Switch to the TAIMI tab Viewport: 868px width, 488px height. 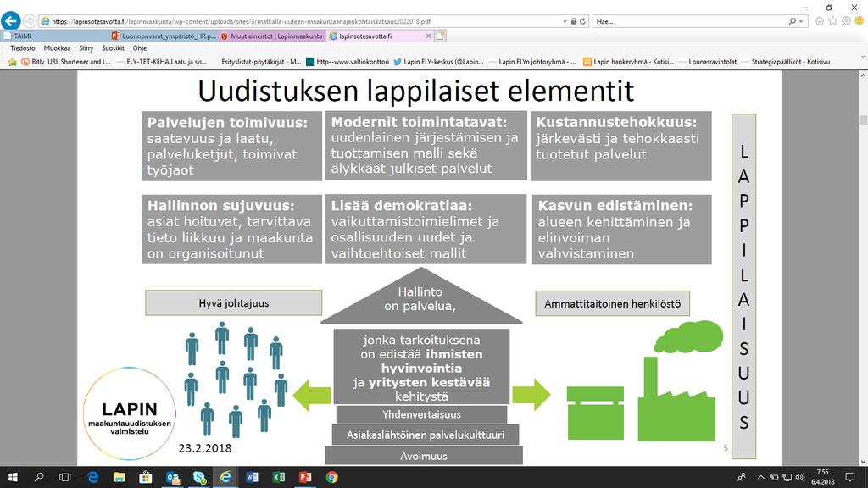[x=55, y=36]
